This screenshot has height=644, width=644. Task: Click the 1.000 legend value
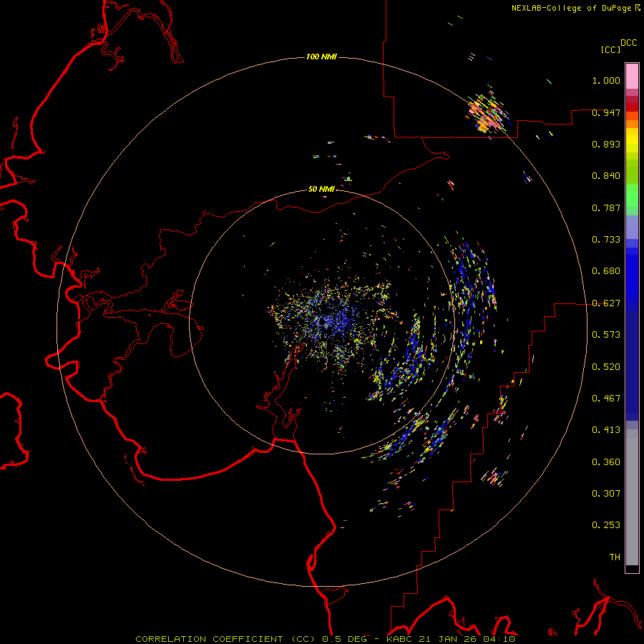(x=606, y=80)
